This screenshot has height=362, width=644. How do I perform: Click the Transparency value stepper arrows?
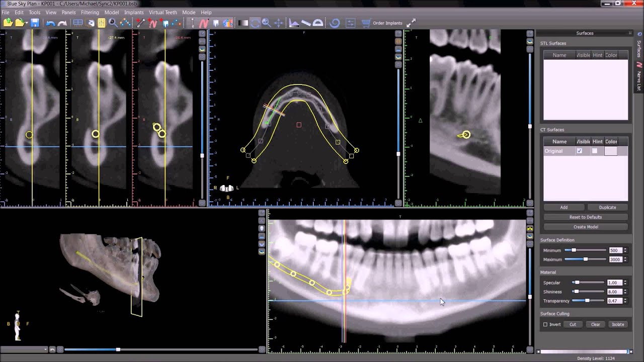coord(625,301)
